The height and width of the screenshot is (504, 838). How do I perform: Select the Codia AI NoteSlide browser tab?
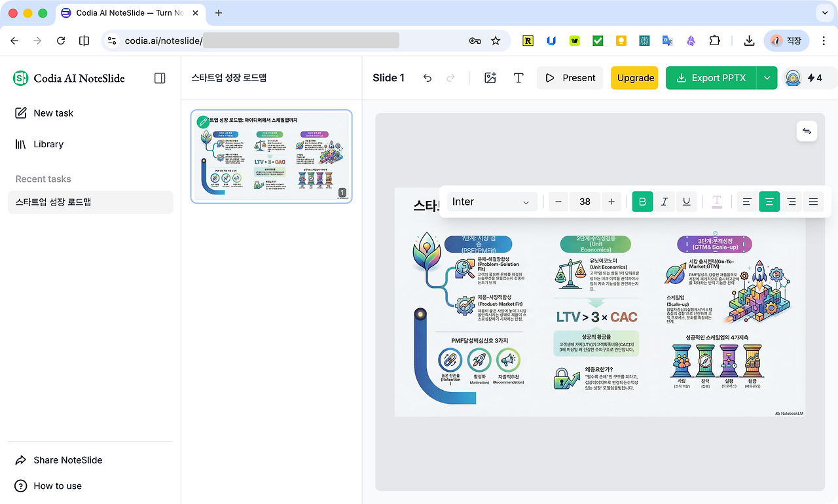pos(130,13)
